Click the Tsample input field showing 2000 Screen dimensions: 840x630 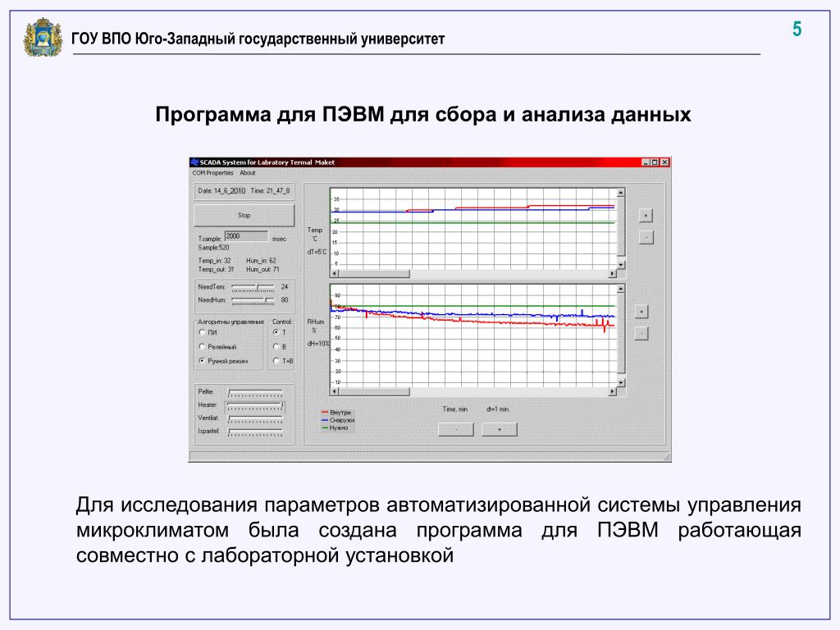coord(246,236)
